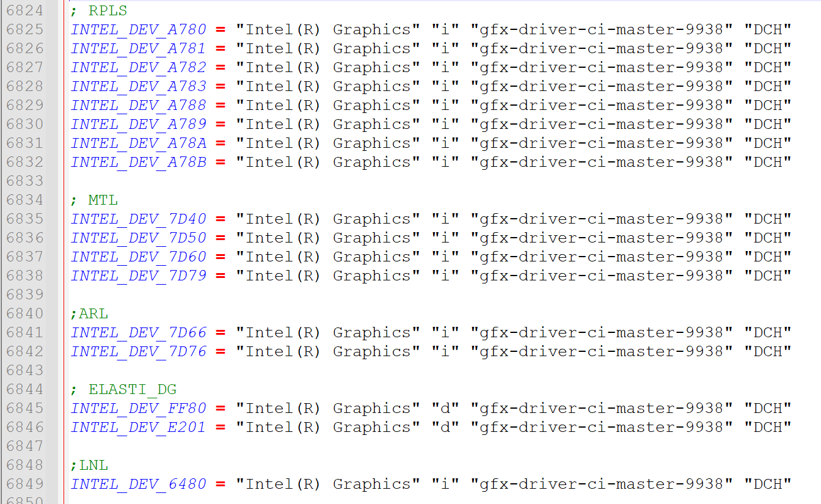The width and height of the screenshot is (821, 504).
Task: Select the INTEL_DEV_A789 identifier
Action: 139,124
